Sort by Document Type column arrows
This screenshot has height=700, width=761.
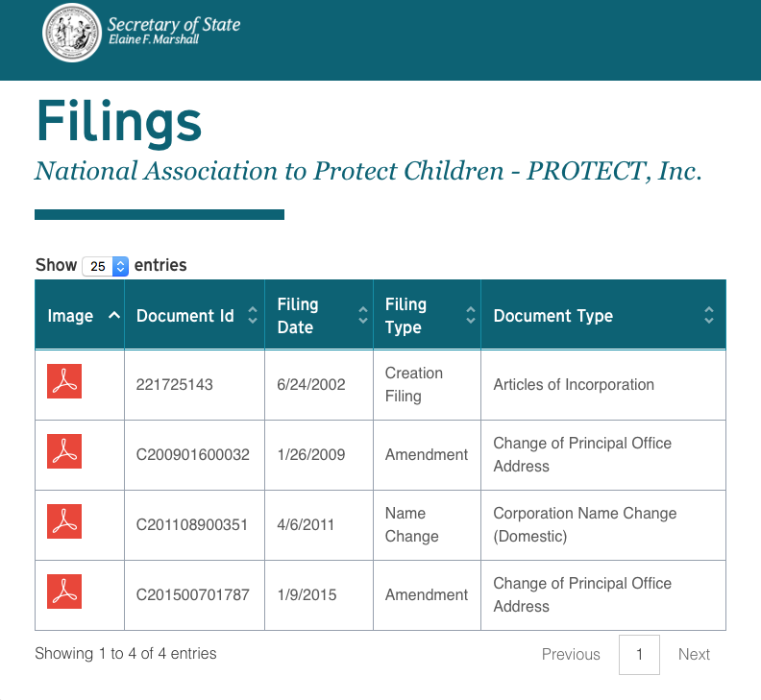coord(708,315)
